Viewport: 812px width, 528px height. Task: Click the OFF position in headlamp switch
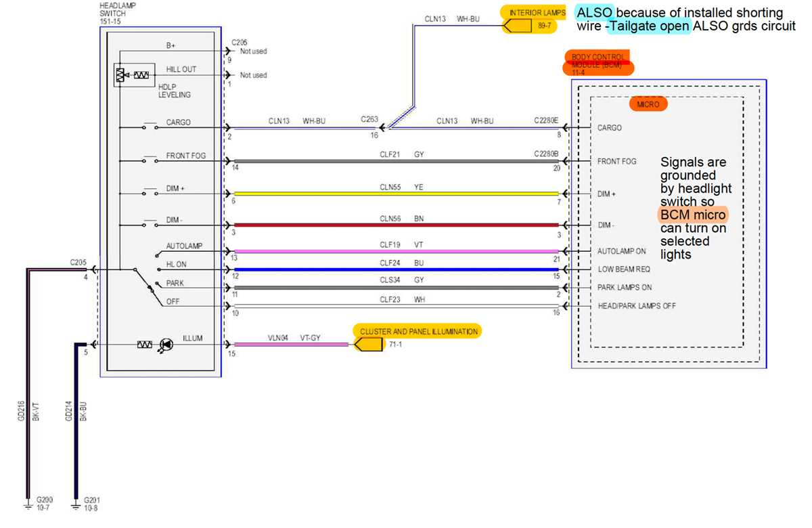click(173, 302)
